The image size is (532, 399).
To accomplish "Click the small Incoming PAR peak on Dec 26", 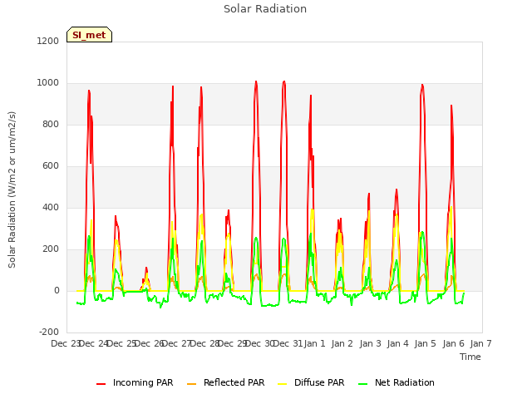I will 146,268.
